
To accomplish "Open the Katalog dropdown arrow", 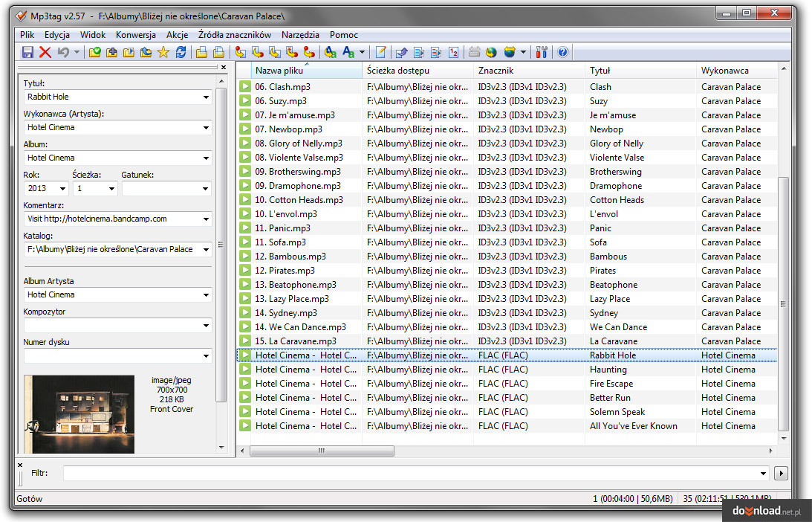I will coord(206,250).
